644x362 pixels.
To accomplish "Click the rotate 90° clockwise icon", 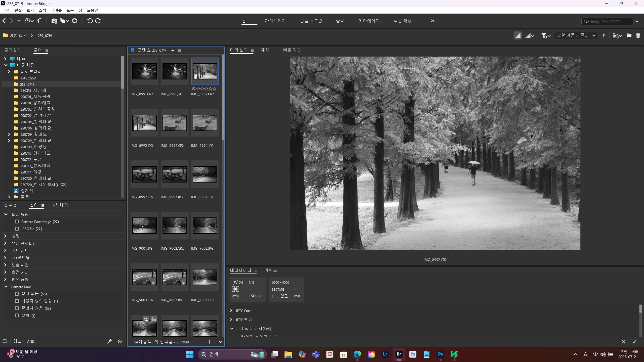I will [x=98, y=21].
